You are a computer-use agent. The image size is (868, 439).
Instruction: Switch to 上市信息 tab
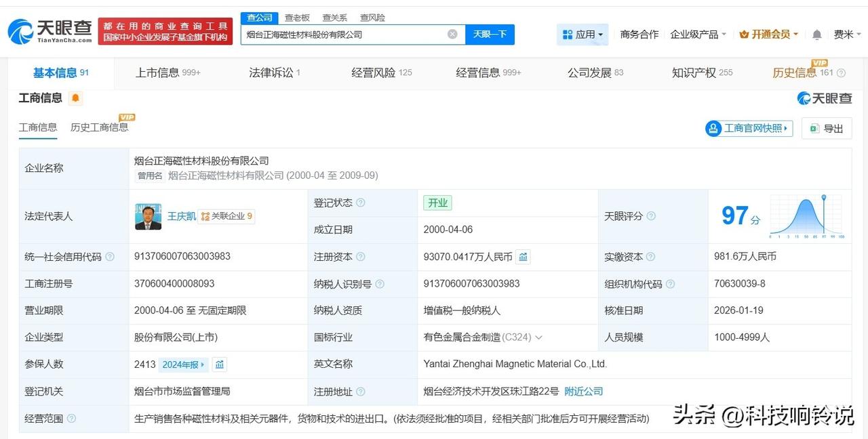coord(167,72)
